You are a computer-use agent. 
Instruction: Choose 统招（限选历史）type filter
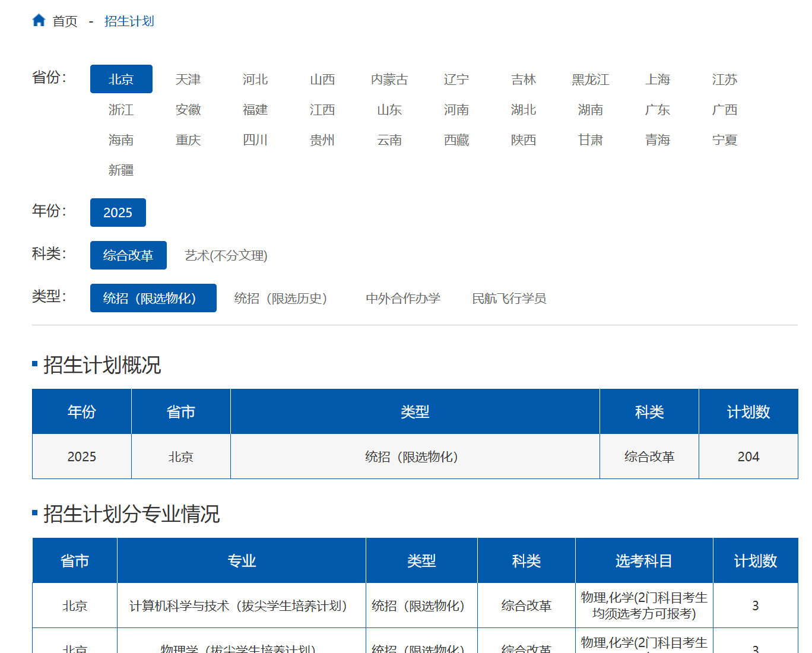281,298
